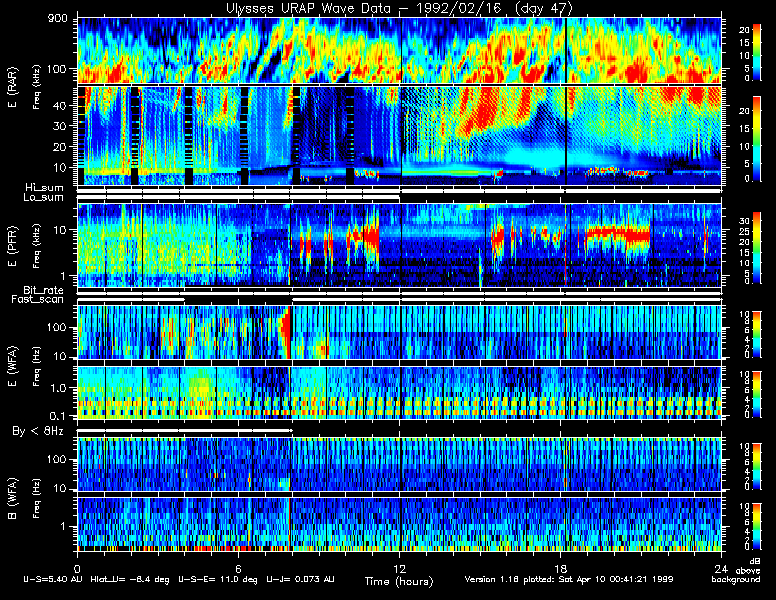
Task: Select the E (WFA) axis label
Action: [x=12, y=366]
